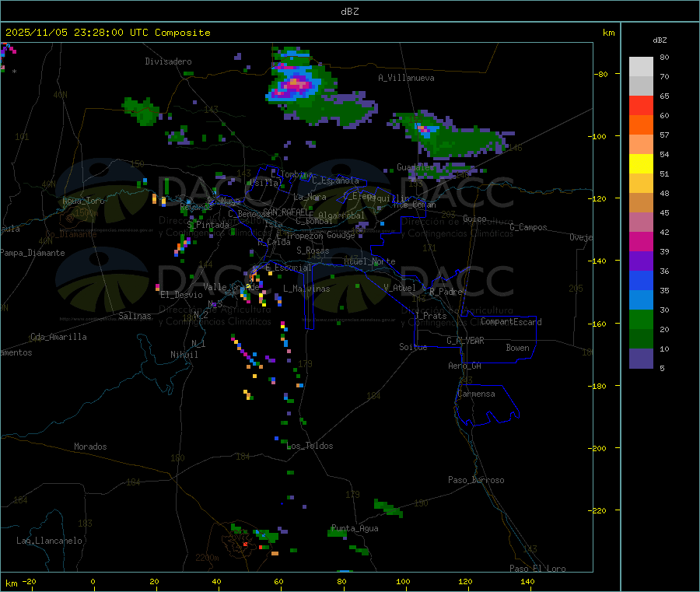Click the C_Campos map label
Screen dimensions: 700x592
529,227
